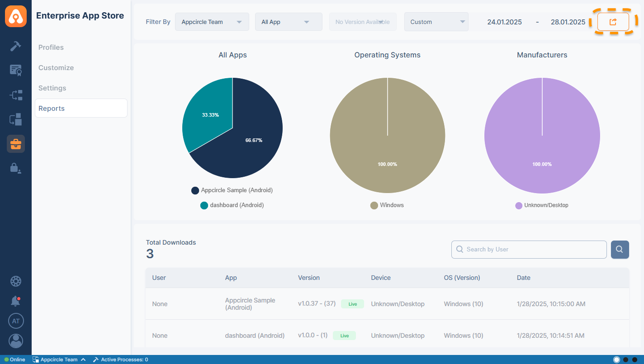The image size is (644, 364).
Task: Click the Appcircle logo icon
Action: [16, 16]
